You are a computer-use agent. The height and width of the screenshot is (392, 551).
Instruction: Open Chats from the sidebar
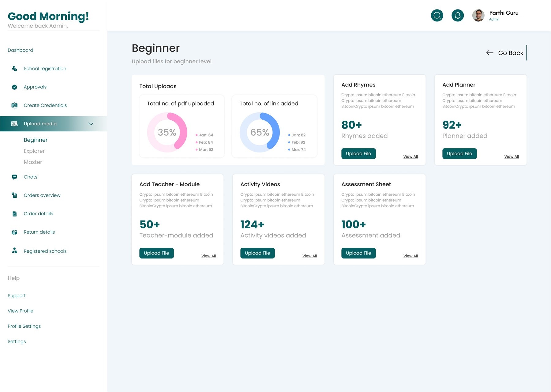tap(31, 177)
